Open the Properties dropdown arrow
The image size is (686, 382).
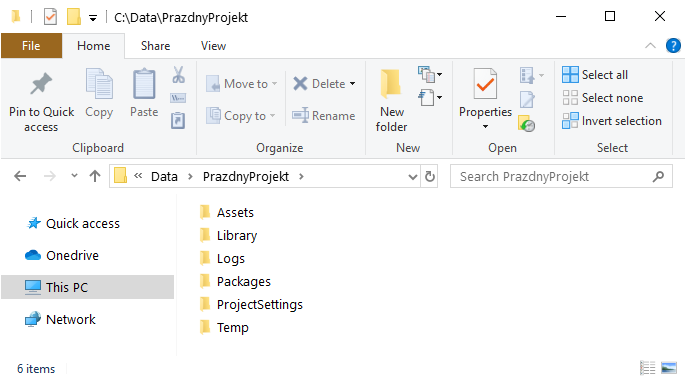click(x=485, y=126)
